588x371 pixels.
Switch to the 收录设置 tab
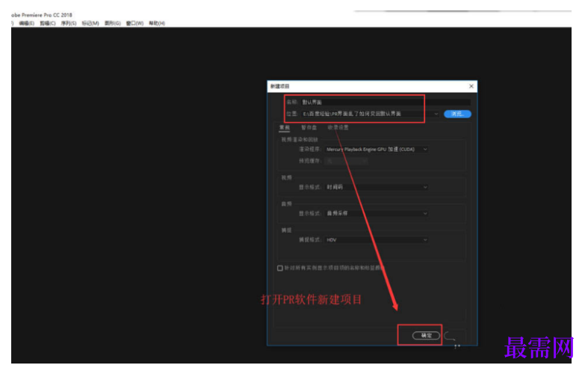[x=338, y=128]
